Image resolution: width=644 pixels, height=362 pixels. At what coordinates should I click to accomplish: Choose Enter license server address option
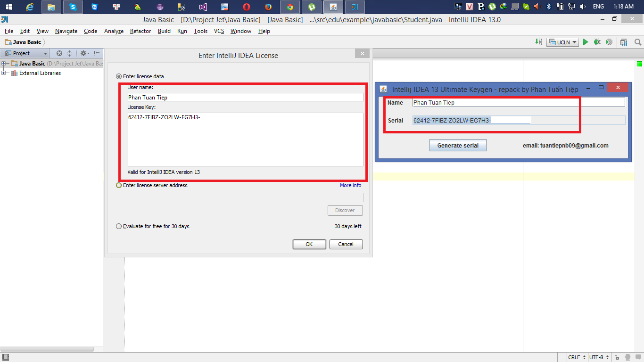point(118,185)
